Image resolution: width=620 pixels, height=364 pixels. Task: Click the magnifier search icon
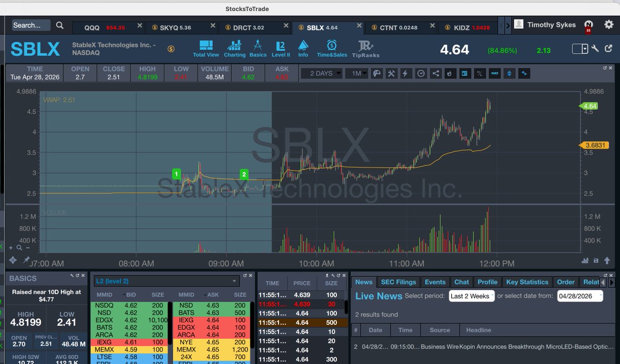60,25
